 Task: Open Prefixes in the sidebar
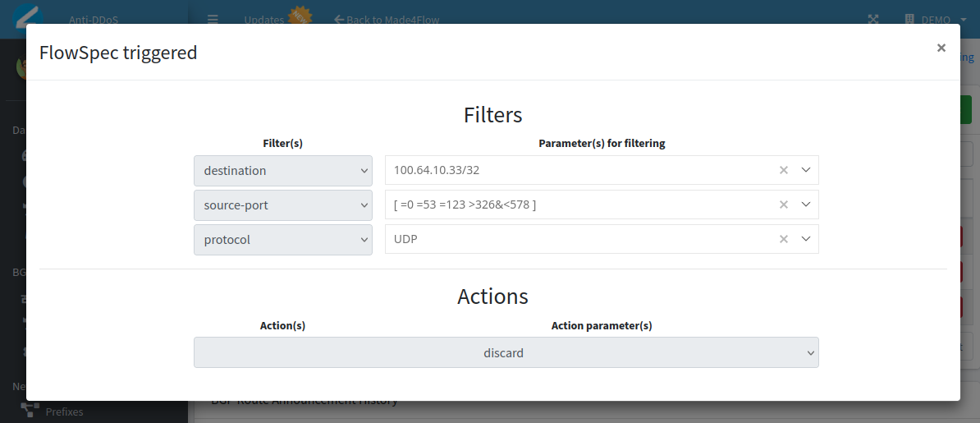64,412
